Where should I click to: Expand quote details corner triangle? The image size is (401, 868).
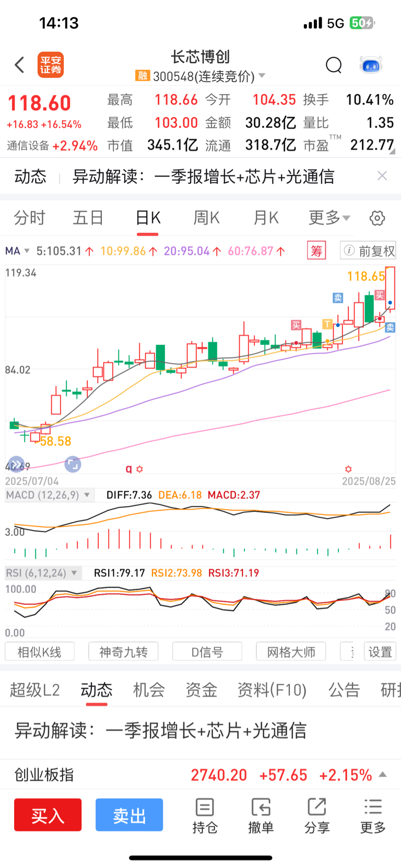[392, 151]
